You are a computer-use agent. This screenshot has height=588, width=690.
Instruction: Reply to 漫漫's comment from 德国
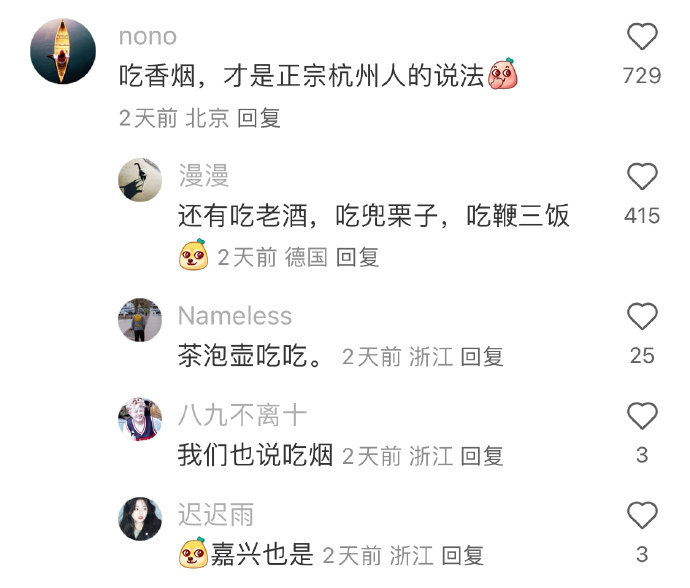tap(357, 257)
